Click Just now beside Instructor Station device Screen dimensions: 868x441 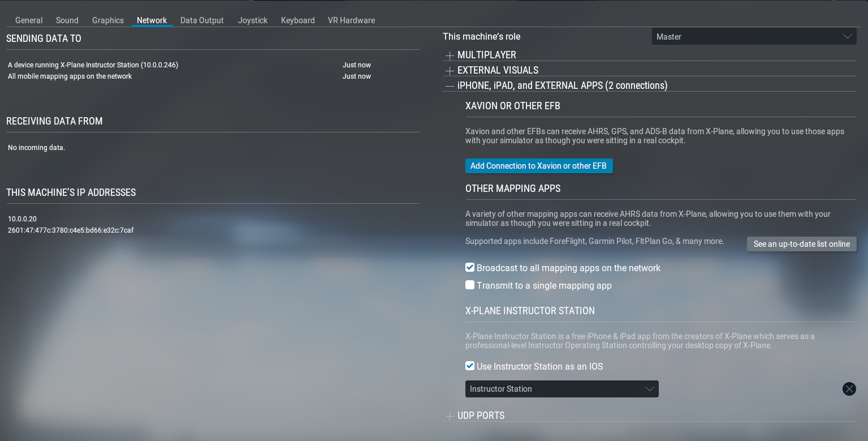point(357,65)
